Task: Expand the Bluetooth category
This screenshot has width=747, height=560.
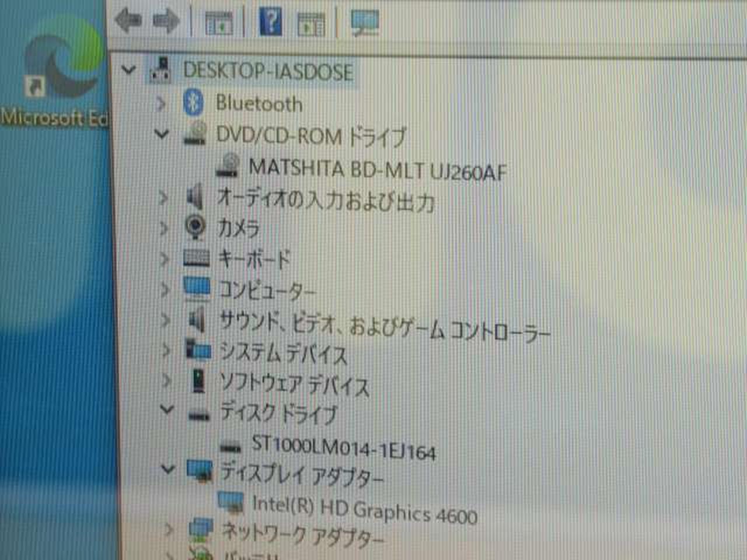Action: (x=160, y=104)
